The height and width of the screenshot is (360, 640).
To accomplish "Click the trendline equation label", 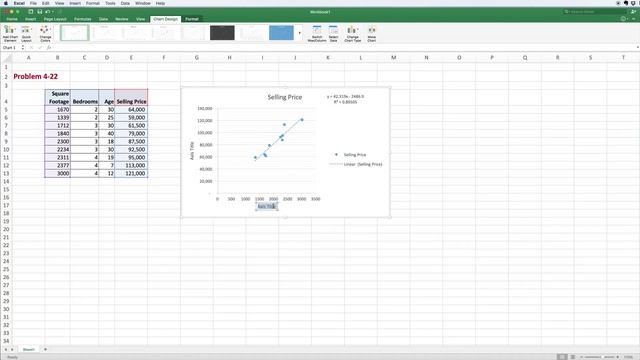I will tap(345, 99).
